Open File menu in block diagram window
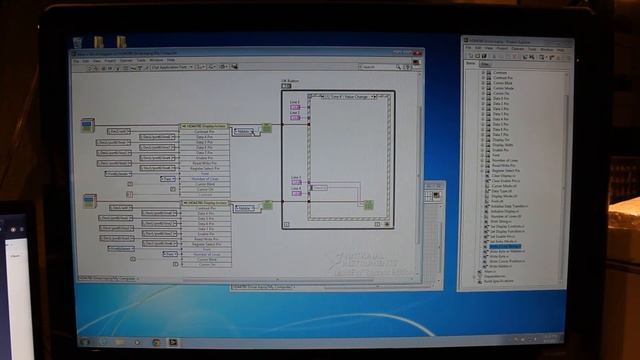 76,60
